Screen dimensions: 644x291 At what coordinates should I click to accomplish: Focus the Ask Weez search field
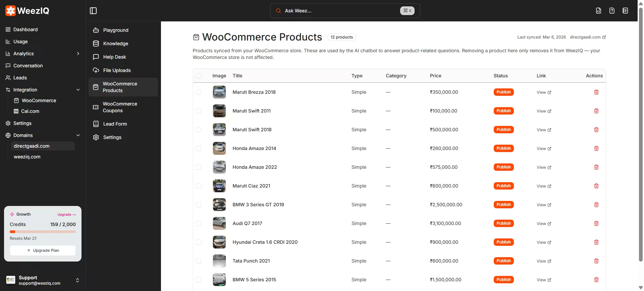[345, 11]
